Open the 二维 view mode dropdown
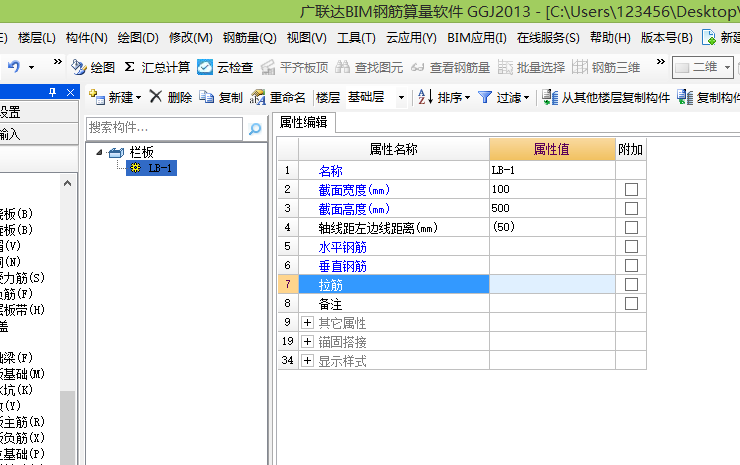The height and width of the screenshot is (465, 740). [x=727, y=68]
